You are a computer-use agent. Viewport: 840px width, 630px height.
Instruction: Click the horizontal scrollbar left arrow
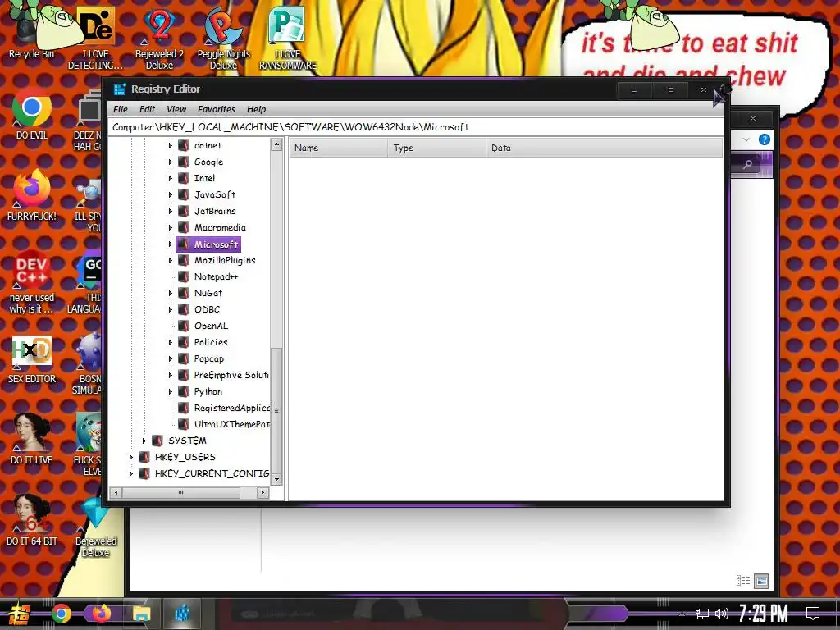click(x=116, y=492)
